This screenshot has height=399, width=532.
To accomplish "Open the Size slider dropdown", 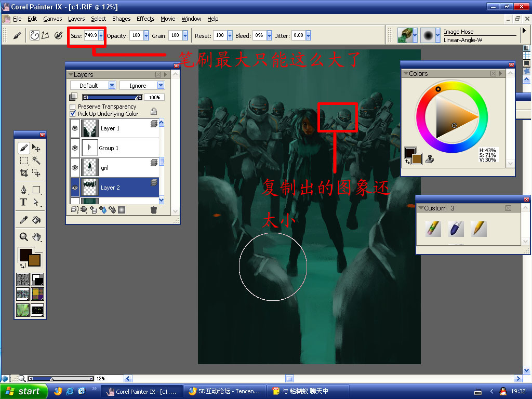I will click(101, 35).
